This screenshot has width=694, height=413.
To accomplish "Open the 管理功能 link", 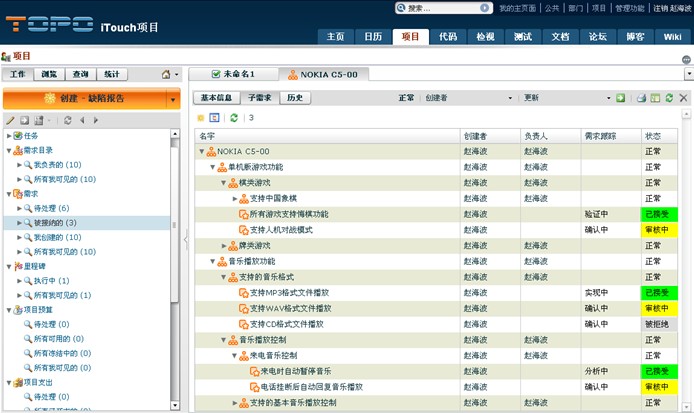I will (630, 8).
